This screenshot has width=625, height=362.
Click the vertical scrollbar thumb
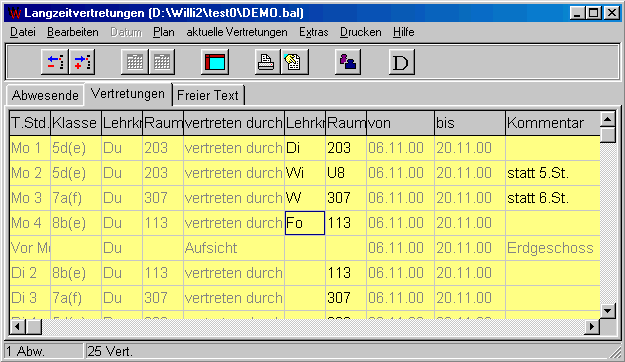(608, 134)
